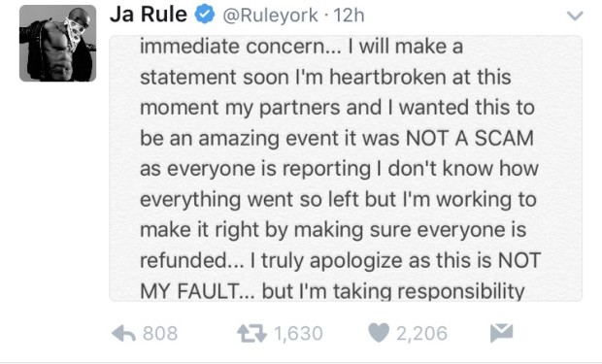Open Ja Rule's profile picture
602x364 pixels.
[x=57, y=43]
